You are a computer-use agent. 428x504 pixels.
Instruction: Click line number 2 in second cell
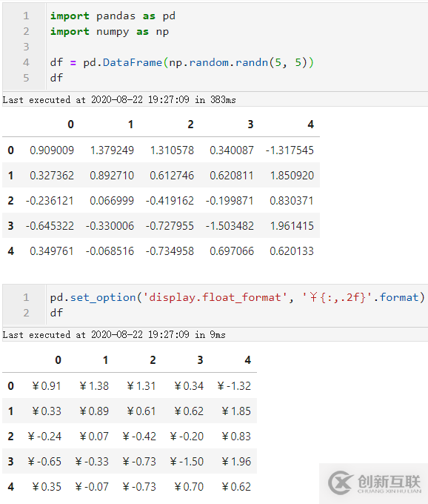click(x=26, y=313)
